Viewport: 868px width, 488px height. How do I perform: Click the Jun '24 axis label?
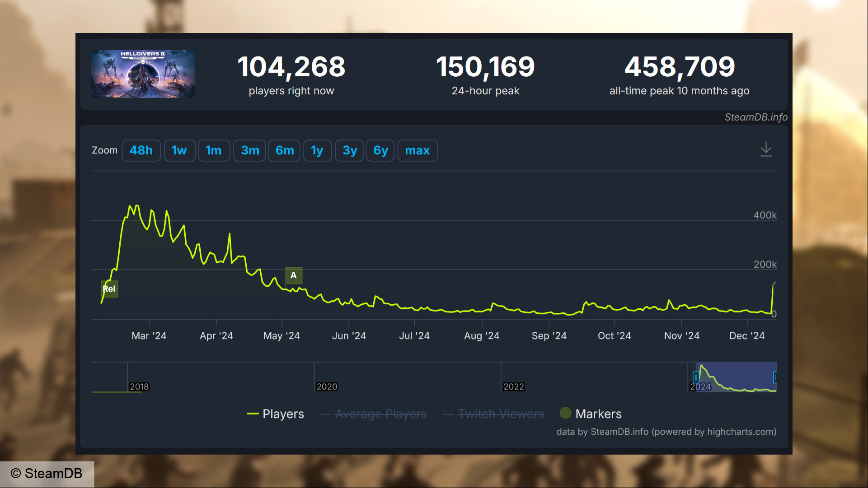coord(349,336)
